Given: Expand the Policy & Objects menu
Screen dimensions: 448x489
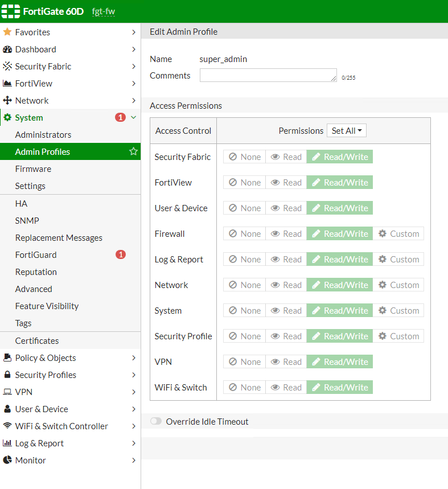Looking at the screenshot, I should click(x=134, y=358).
